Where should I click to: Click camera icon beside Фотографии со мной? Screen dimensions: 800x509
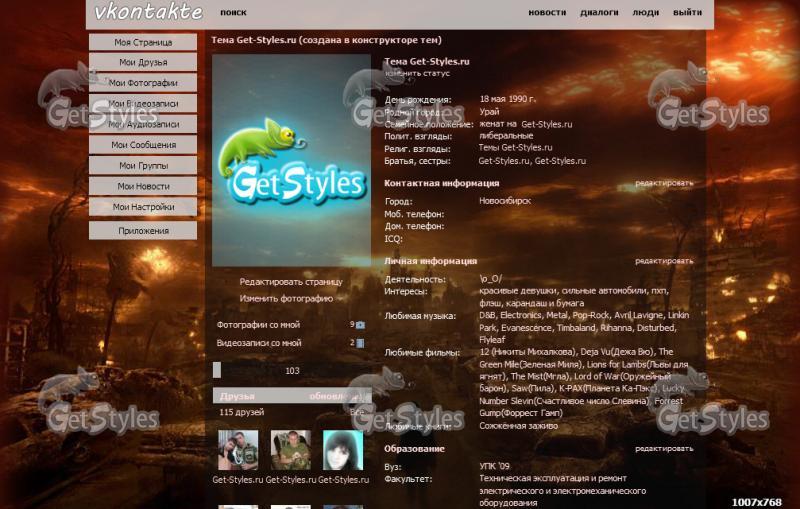(x=360, y=325)
